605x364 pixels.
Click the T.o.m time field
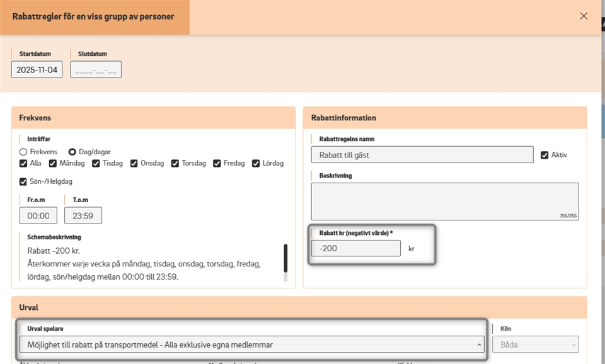[x=83, y=215]
